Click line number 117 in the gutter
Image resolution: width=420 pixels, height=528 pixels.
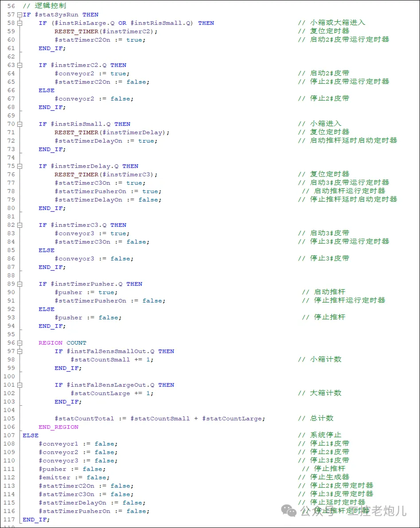9,520
